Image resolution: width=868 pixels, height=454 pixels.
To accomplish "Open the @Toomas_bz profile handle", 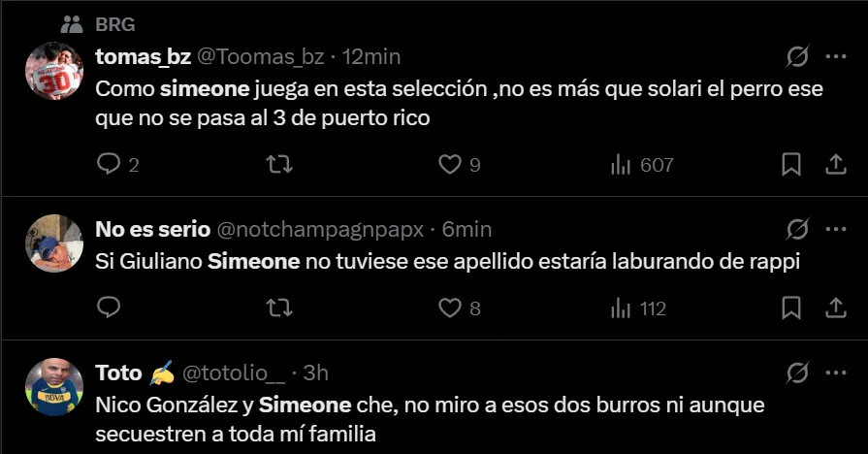I will pos(260,57).
